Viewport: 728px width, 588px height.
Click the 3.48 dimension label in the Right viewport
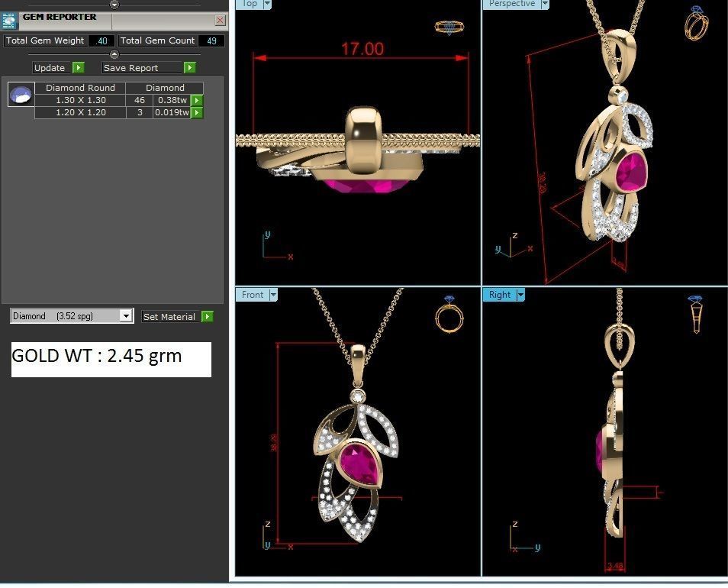pyautogui.click(x=615, y=566)
